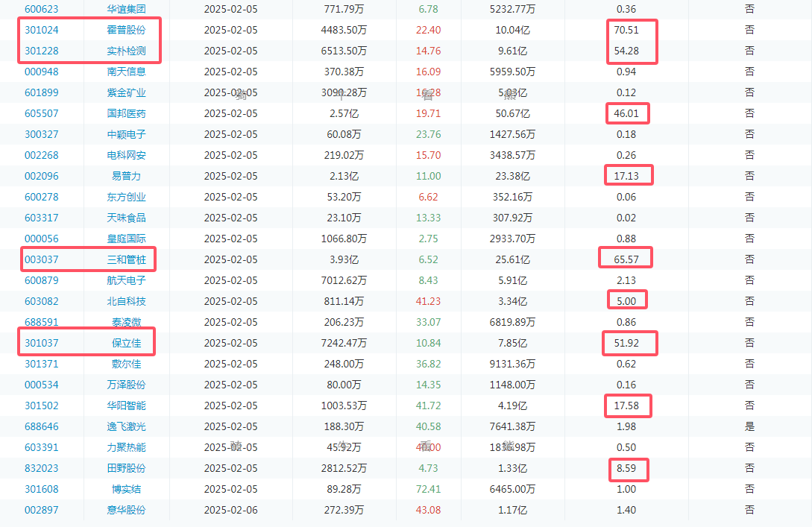
Task: Open stock code 600879 link
Action: [42, 280]
